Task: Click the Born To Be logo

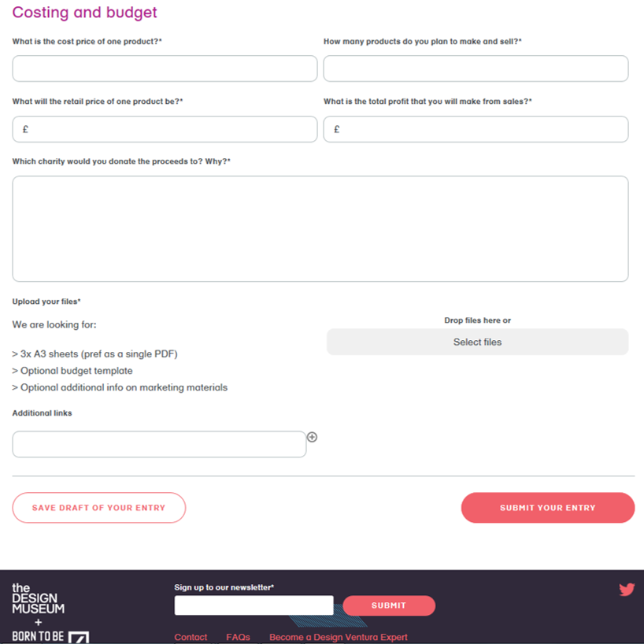Action: click(50, 636)
